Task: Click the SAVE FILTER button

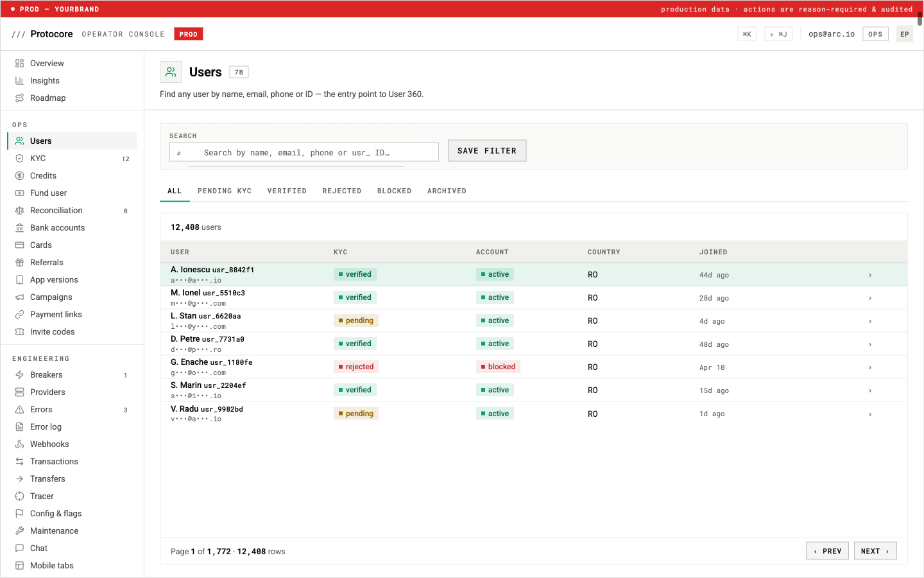Action: pyautogui.click(x=487, y=151)
